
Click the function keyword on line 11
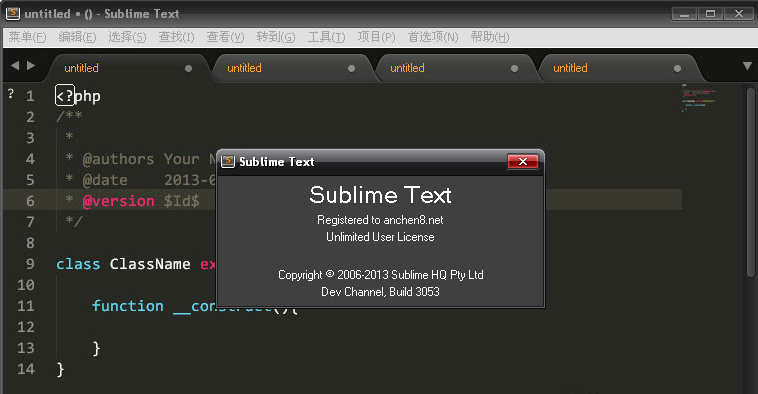click(128, 306)
